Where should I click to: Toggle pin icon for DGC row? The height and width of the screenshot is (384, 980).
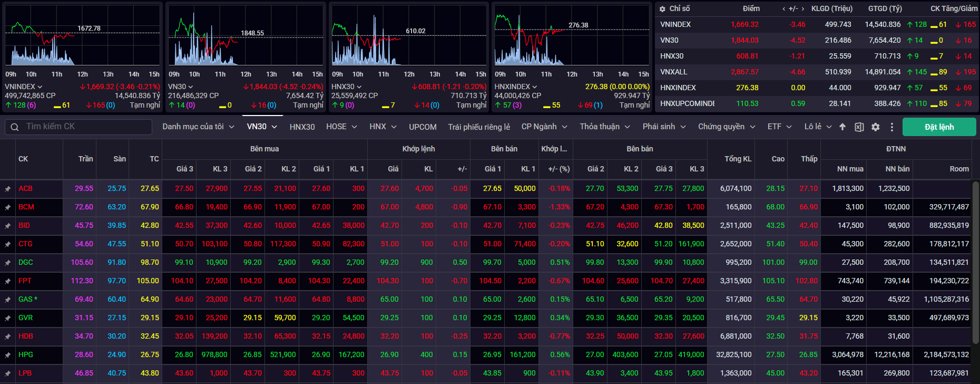(x=7, y=263)
